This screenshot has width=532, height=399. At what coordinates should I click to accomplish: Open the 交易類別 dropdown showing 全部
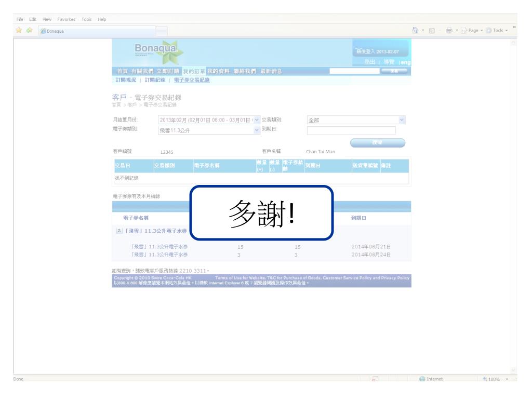pos(356,120)
